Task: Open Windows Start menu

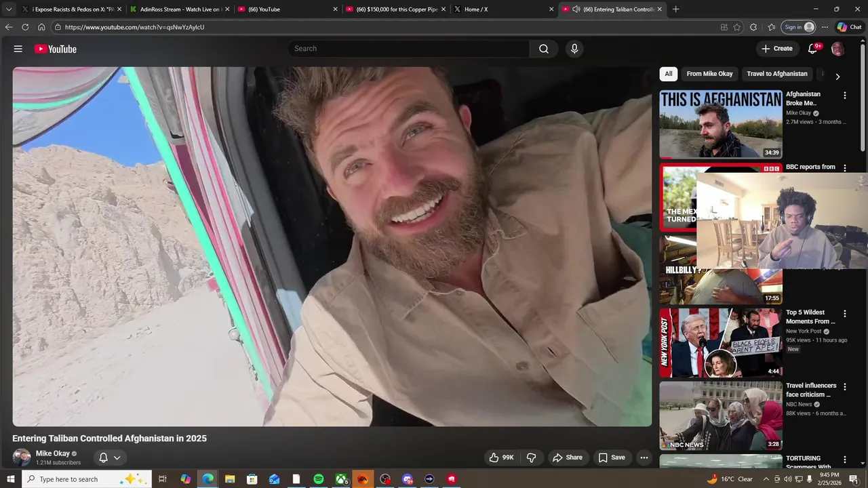Action: click(x=11, y=479)
